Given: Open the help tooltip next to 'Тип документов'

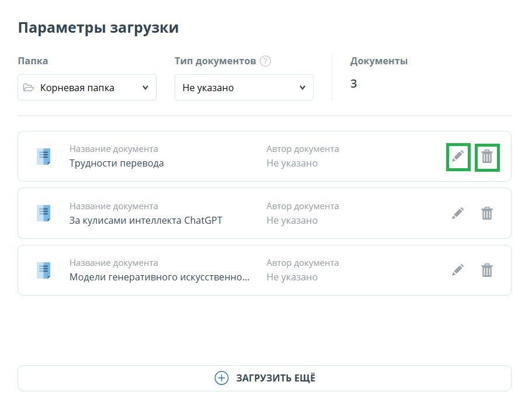Looking at the screenshot, I should (x=266, y=61).
